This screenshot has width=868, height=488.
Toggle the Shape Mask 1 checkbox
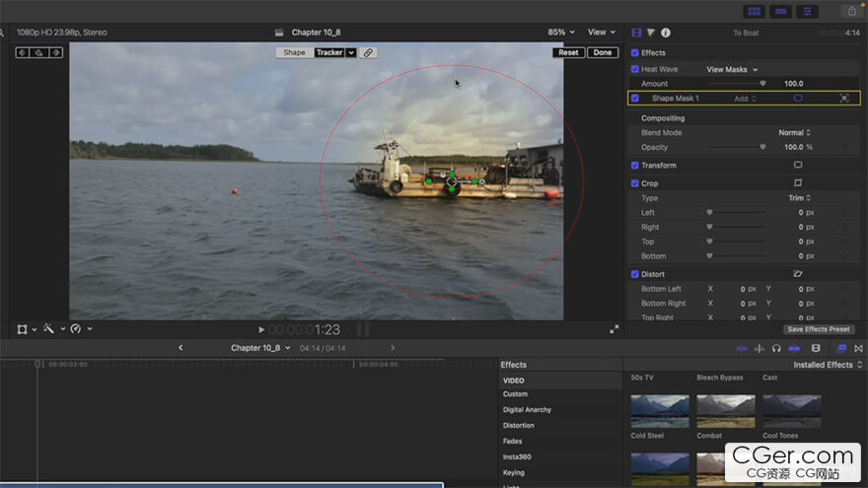(635, 99)
